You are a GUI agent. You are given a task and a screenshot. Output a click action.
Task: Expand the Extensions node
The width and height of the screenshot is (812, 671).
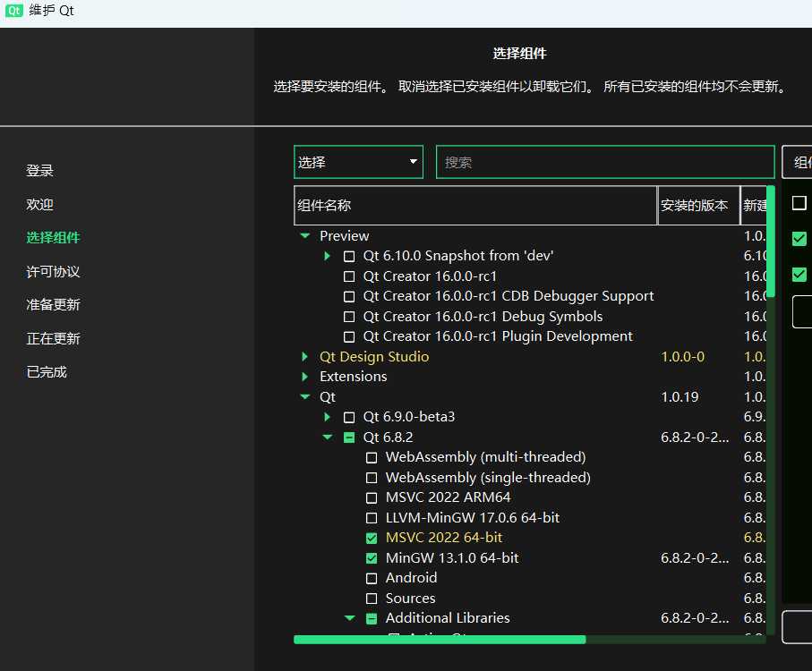tap(305, 377)
